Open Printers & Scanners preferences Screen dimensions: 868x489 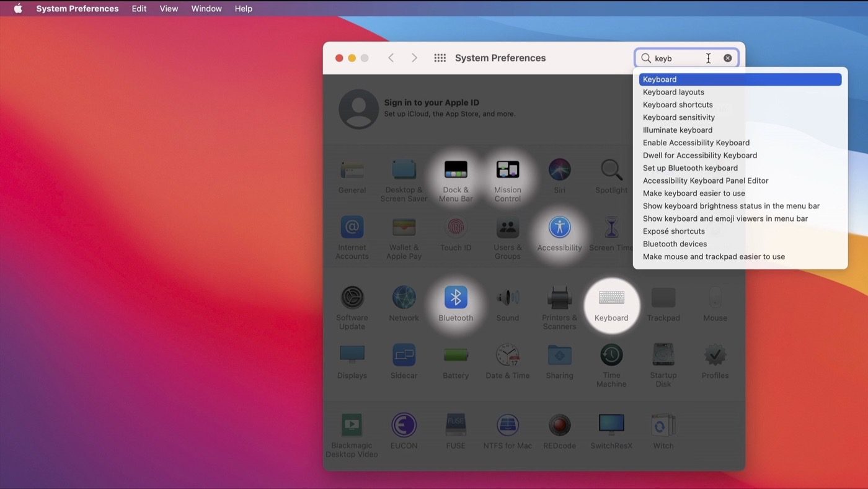click(x=559, y=298)
